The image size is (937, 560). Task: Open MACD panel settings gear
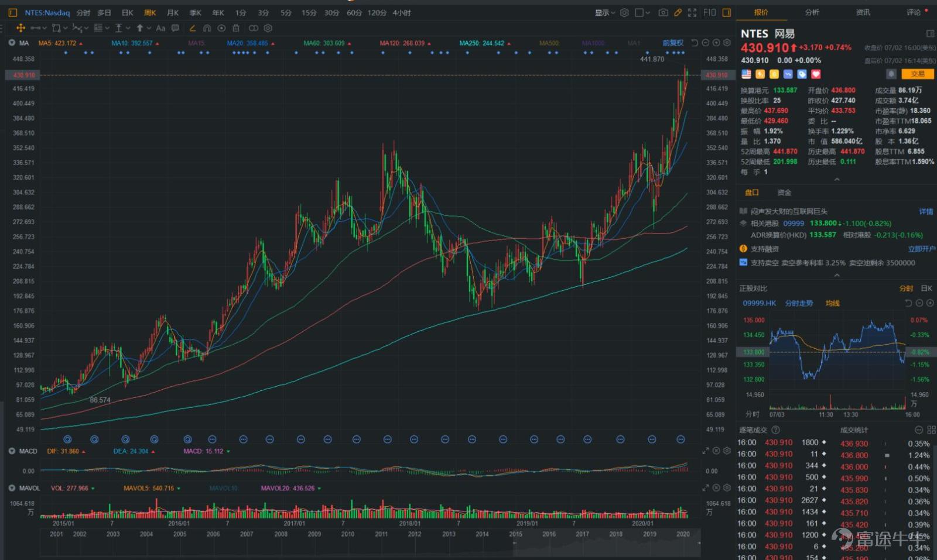727,451
